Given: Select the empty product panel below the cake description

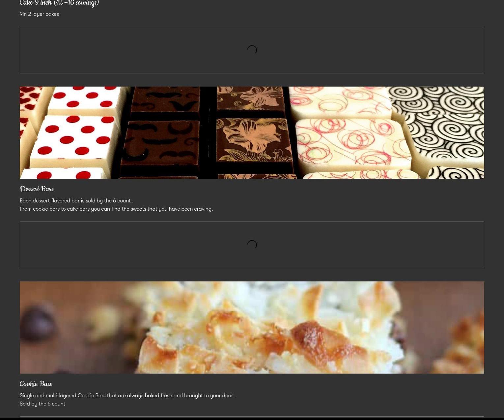Looking at the screenshot, I should [x=132, y=50].
